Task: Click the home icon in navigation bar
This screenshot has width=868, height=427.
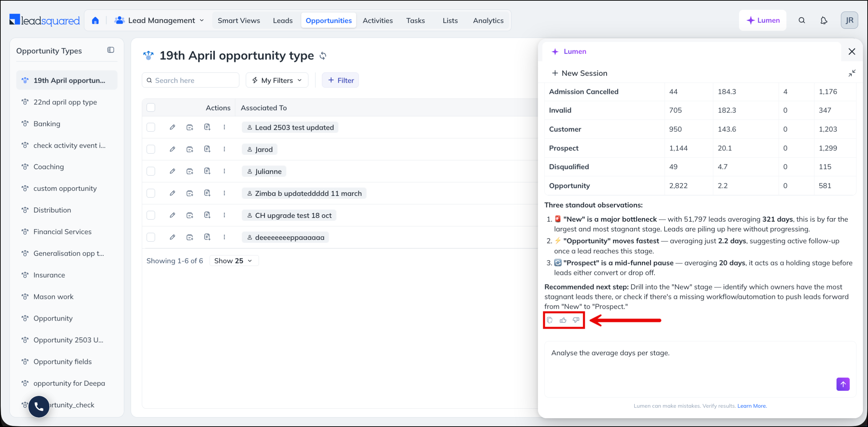Action: (x=95, y=20)
